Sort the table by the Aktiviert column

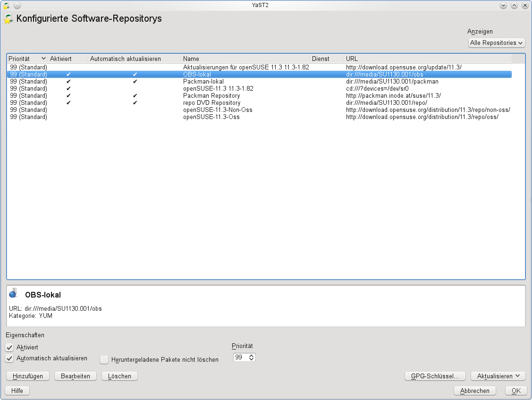(68, 59)
